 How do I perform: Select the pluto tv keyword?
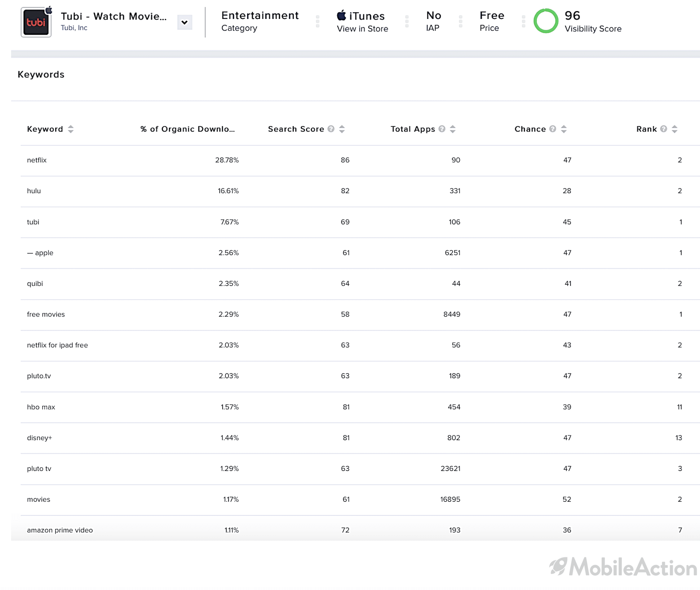(x=39, y=469)
